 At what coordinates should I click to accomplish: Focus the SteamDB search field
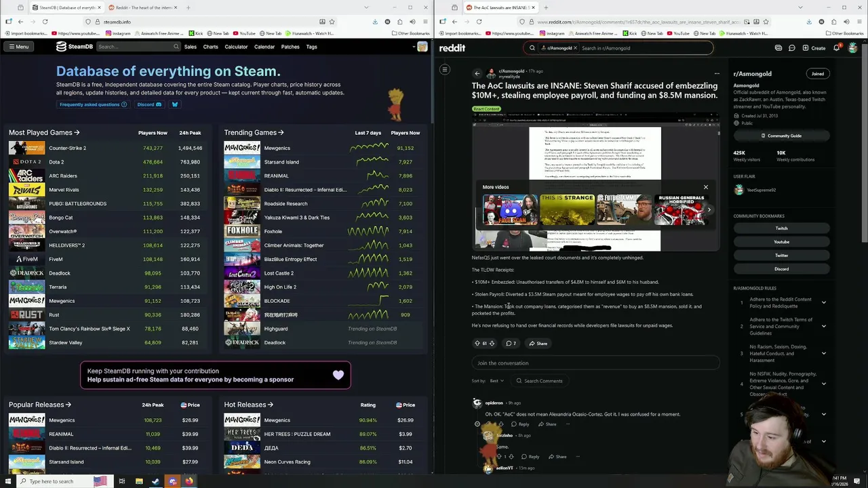click(138, 47)
